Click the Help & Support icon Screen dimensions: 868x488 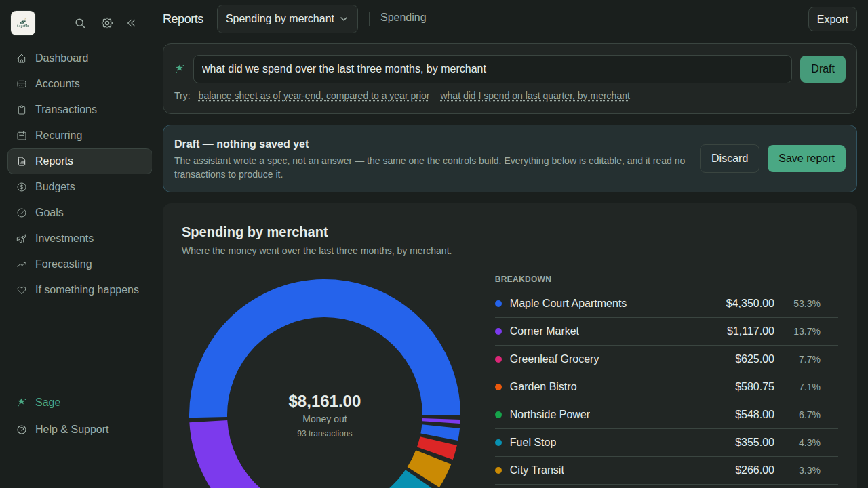coord(22,430)
